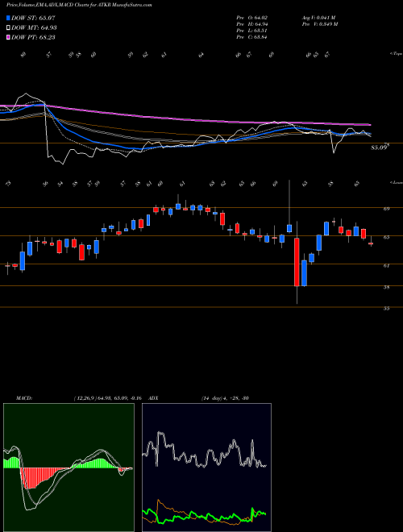
Task: Click the 'Pre L: 63.51' value
Action: (x=253, y=31)
